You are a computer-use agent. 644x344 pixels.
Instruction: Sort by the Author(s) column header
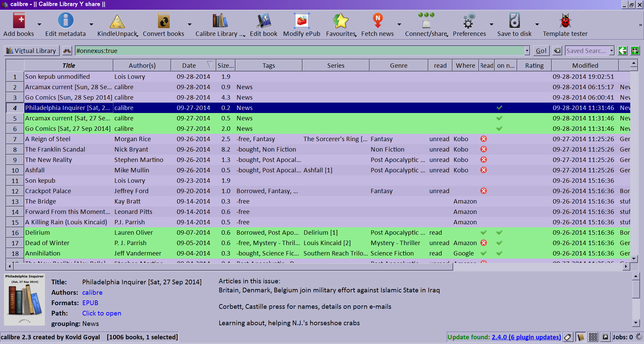tap(142, 65)
